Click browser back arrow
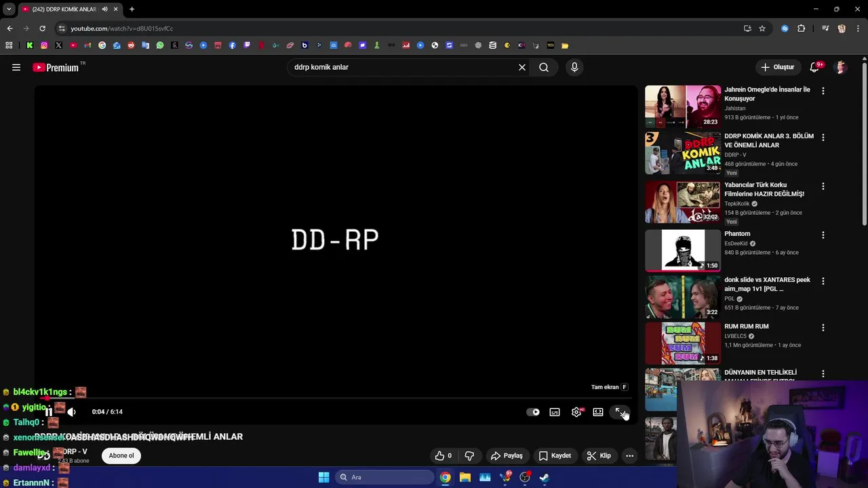 (9, 28)
